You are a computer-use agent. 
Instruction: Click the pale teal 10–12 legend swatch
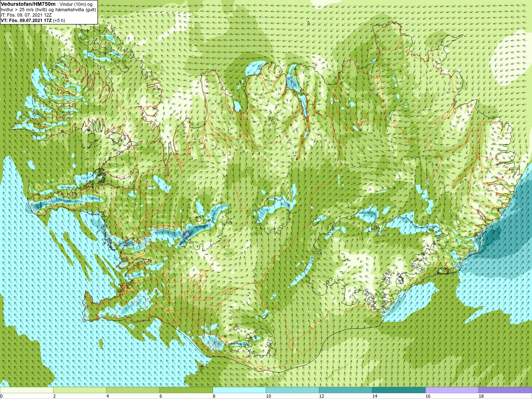tap(293, 390)
